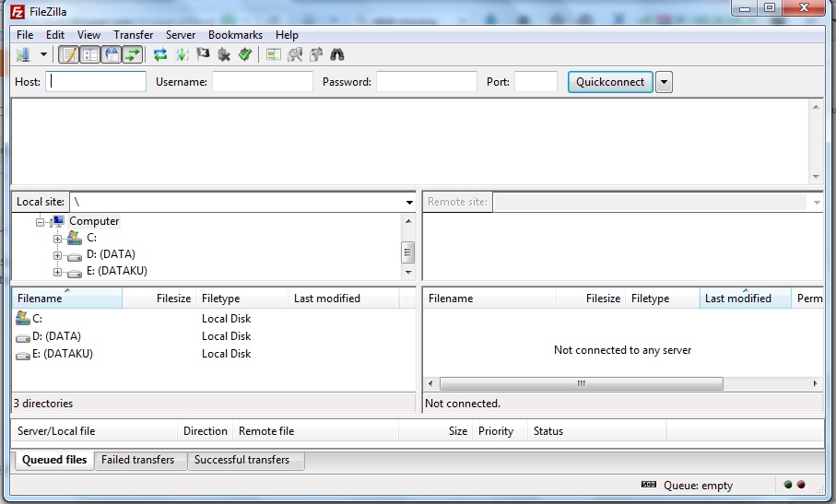Toggle the transfer queue display
The height and width of the screenshot is (504, 836).
point(132,54)
